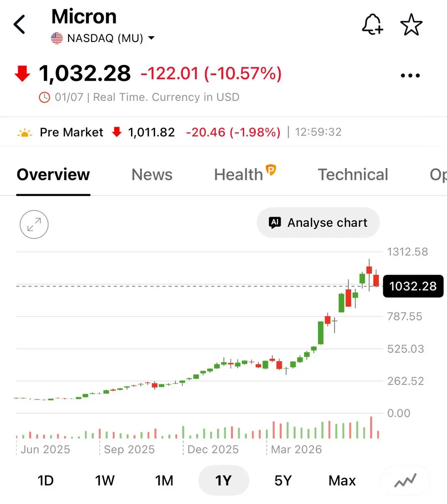Select the 1D chart range

pyautogui.click(x=45, y=480)
